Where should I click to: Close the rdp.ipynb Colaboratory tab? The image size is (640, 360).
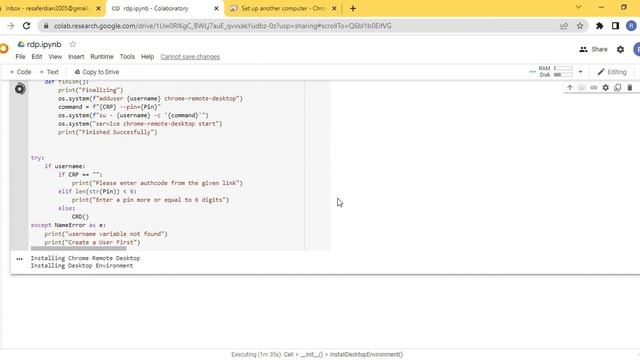click(x=216, y=8)
